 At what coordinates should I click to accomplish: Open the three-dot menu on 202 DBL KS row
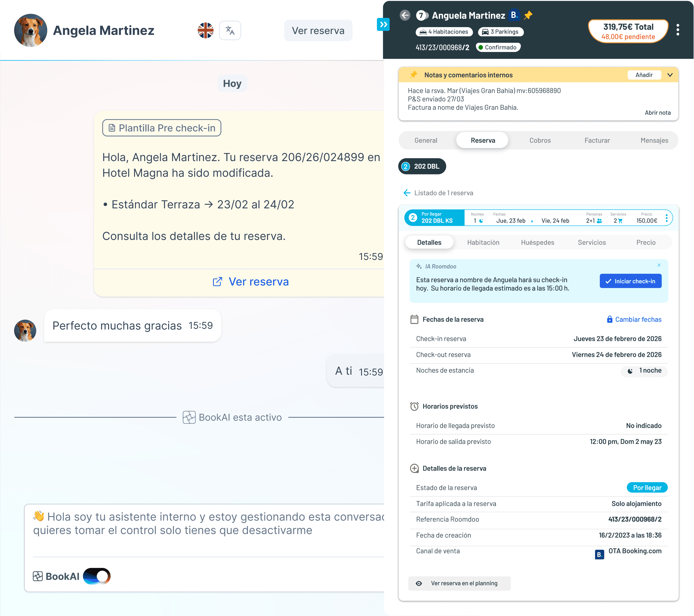click(x=667, y=218)
